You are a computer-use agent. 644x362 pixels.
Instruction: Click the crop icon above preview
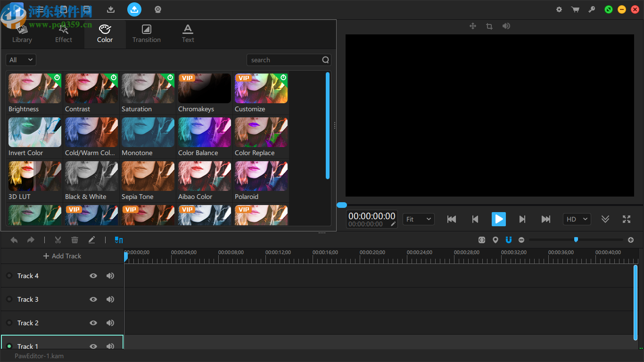tap(489, 26)
